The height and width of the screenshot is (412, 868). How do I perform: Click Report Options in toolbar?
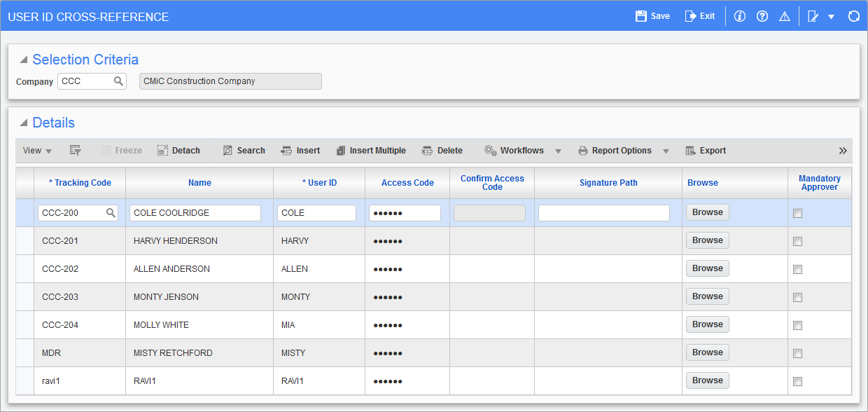(x=615, y=151)
